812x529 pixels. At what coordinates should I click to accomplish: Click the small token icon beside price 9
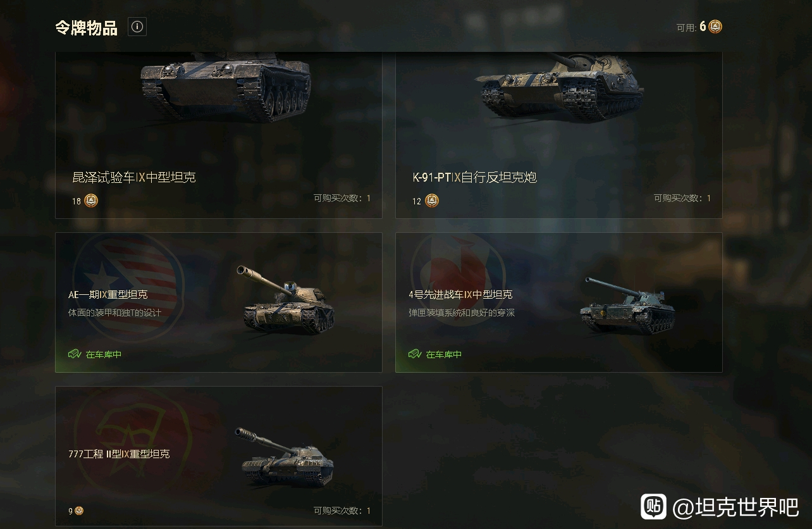pos(79,511)
